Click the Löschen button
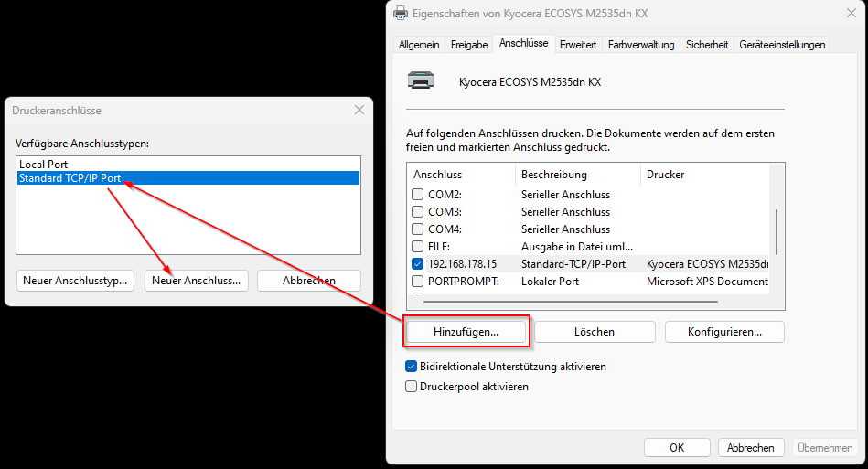Image resolution: width=868 pixels, height=469 pixels. (x=595, y=332)
